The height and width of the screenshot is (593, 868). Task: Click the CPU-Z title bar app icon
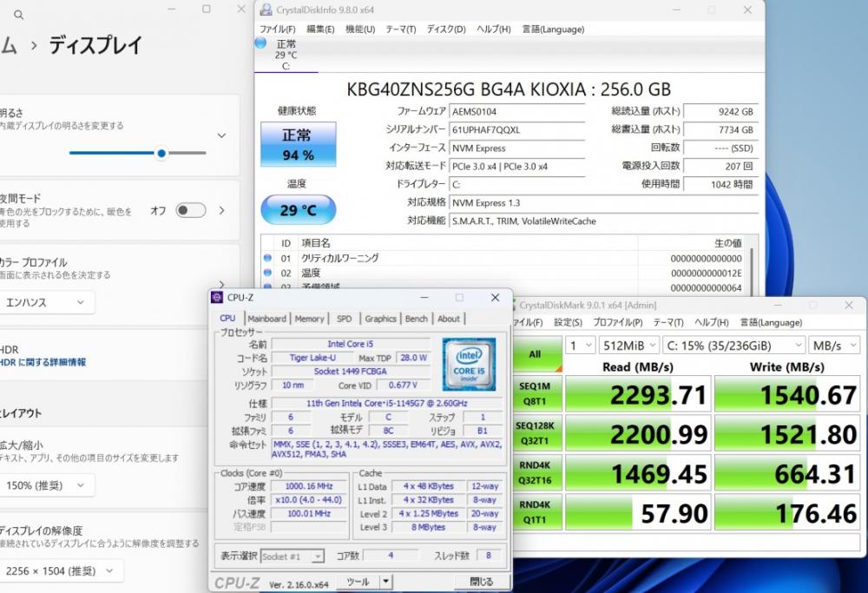(217, 297)
